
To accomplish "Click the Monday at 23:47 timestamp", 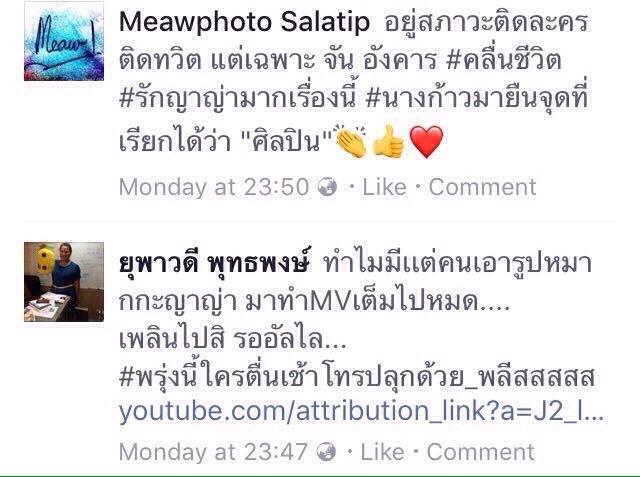I will point(213,452).
